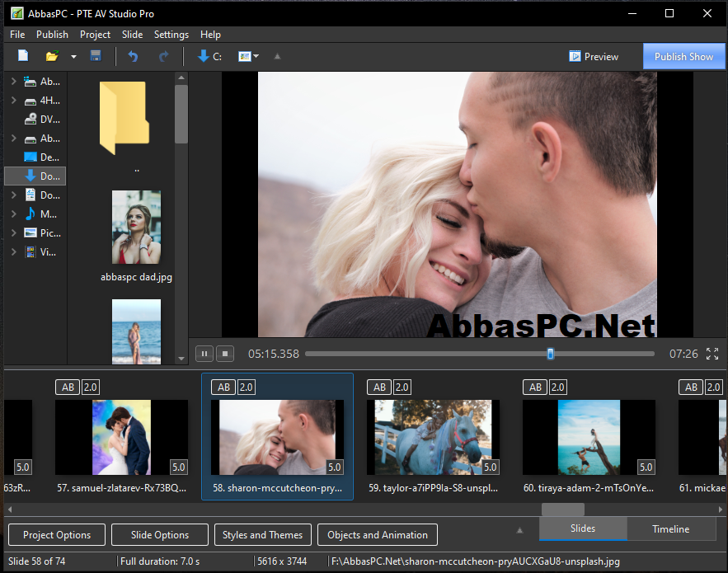Select the DV... disc drive item
This screenshot has height=573, width=728.
tap(42, 120)
